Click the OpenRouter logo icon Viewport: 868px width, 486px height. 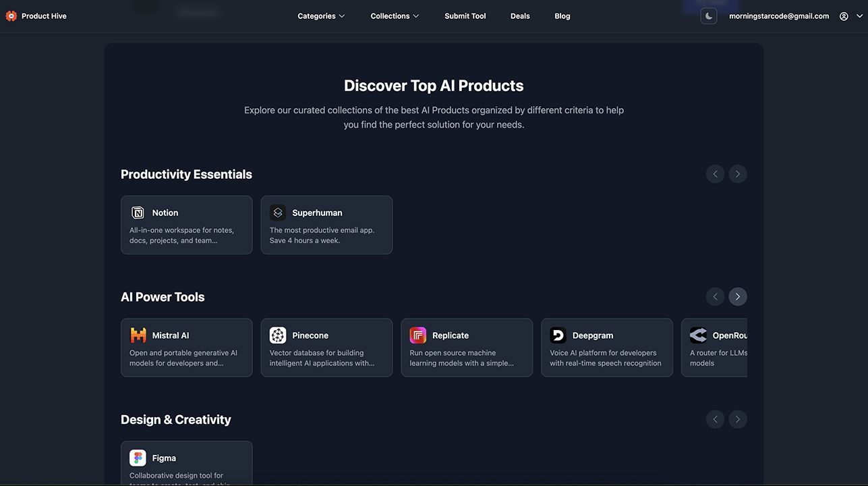point(698,335)
